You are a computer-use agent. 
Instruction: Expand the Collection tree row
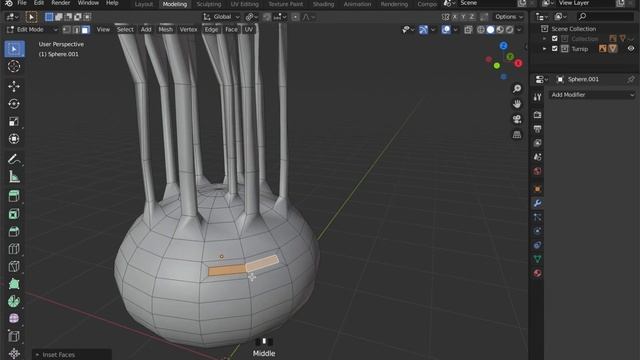pos(544,38)
